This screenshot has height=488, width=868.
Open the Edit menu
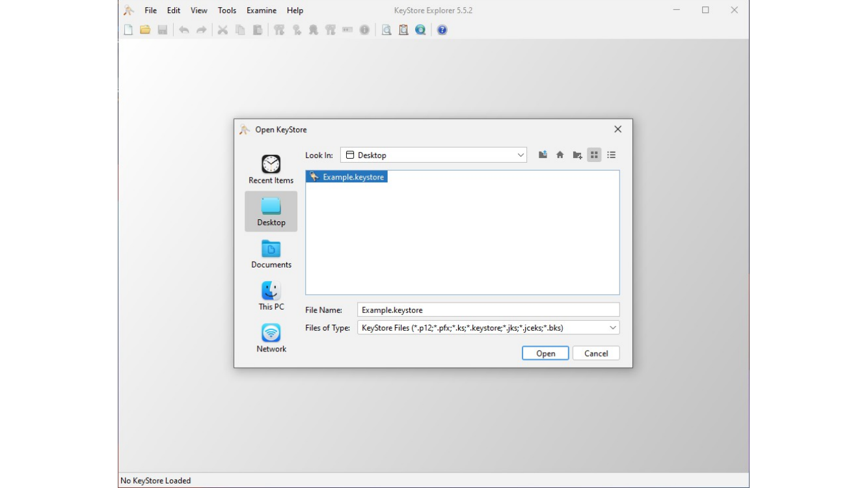[x=174, y=10]
